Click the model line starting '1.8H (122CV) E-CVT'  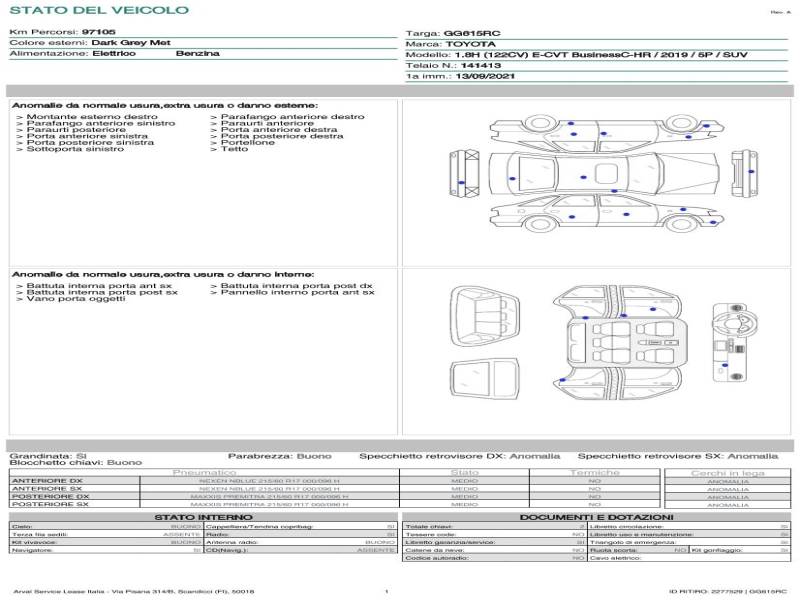coord(601,55)
